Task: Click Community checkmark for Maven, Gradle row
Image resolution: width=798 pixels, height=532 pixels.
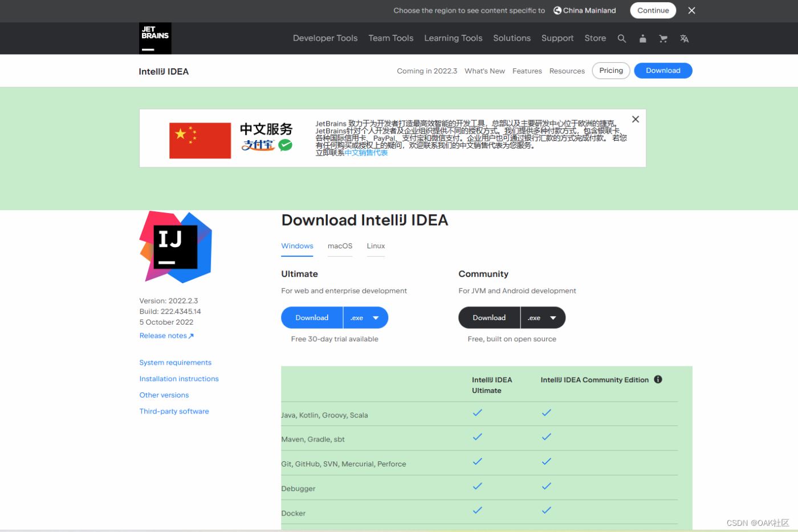Action: tap(546, 437)
